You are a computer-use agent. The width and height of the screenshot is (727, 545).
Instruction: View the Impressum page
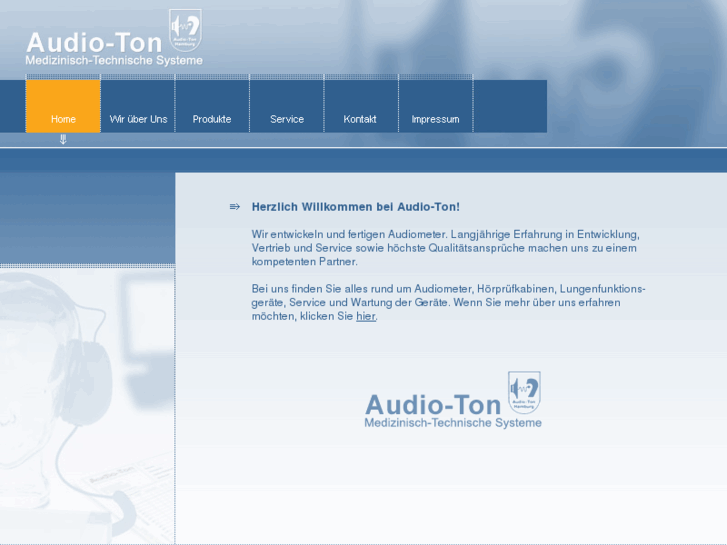(436, 106)
